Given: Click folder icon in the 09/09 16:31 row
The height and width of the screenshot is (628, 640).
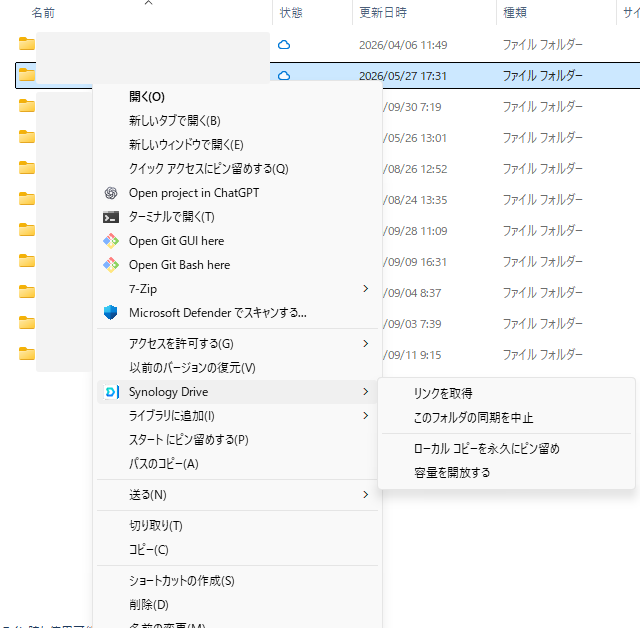Looking at the screenshot, I should (x=27, y=261).
